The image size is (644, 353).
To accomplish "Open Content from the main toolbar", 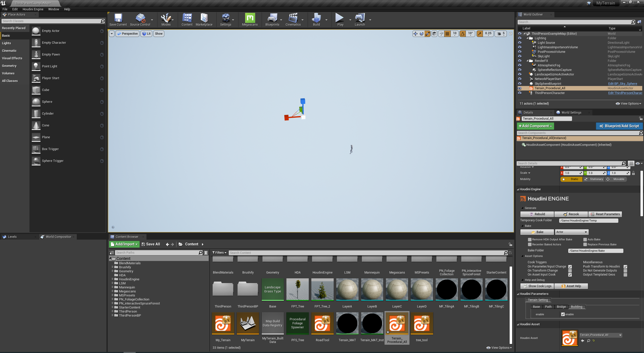I will tap(187, 20).
